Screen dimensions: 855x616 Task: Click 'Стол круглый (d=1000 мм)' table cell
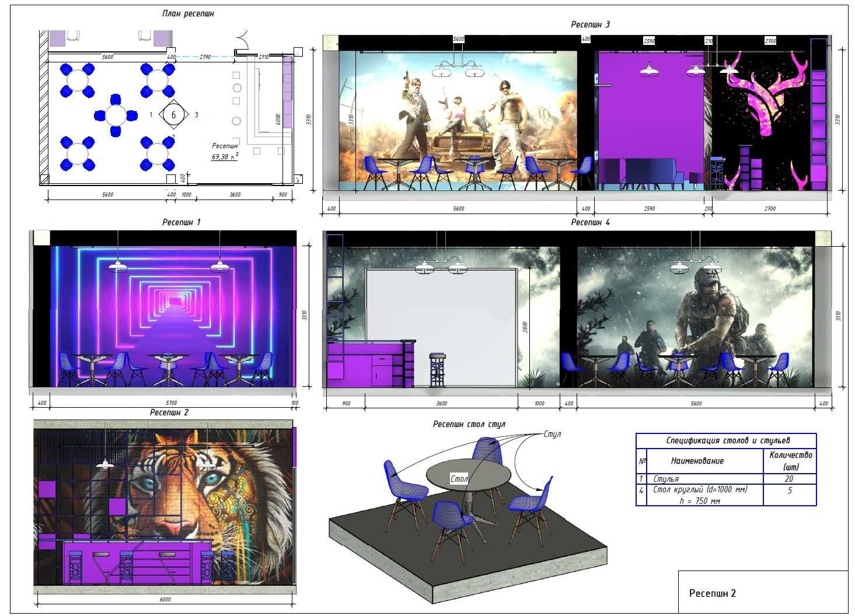(x=700, y=490)
